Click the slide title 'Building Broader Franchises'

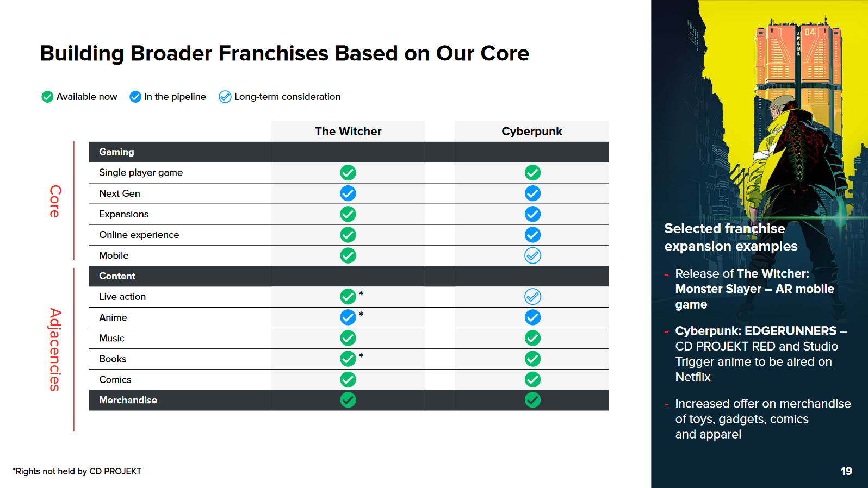coord(284,54)
